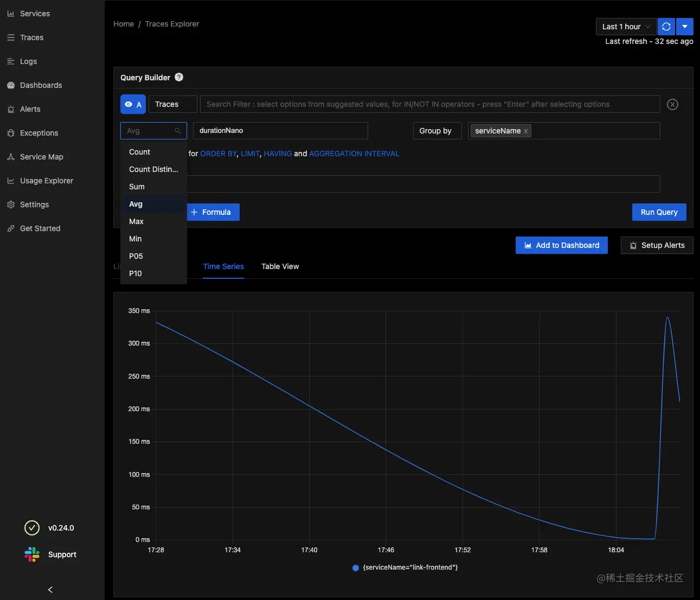Open the Group by field selector
This screenshot has height=600, width=700.
(x=564, y=131)
